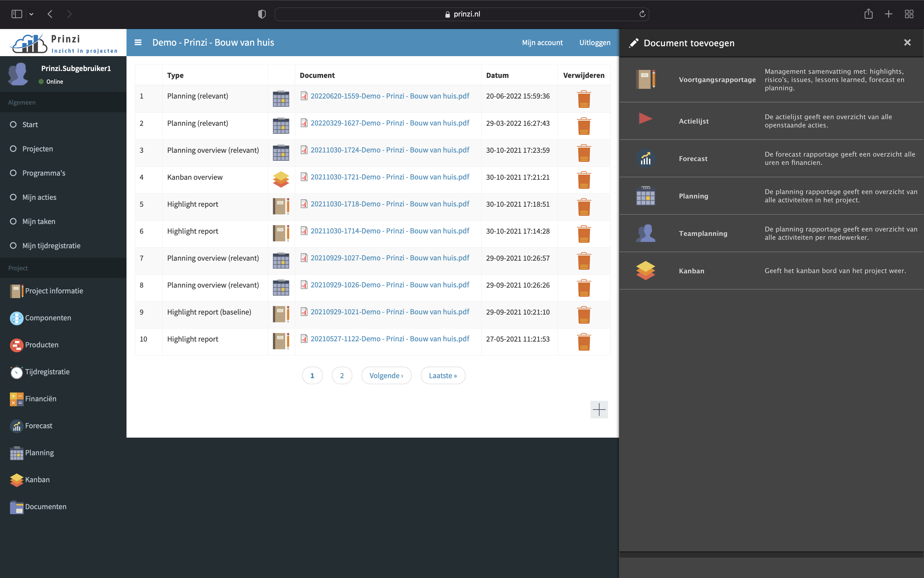The height and width of the screenshot is (578, 924).
Task: Click the Prinzi logo
Action: point(63,43)
